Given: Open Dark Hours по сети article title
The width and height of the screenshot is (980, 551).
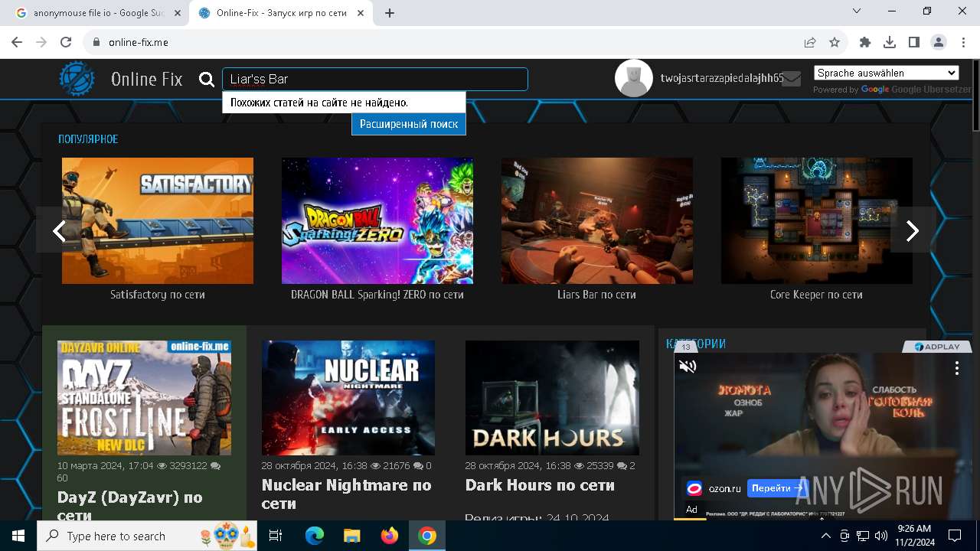Looking at the screenshot, I should tap(540, 485).
